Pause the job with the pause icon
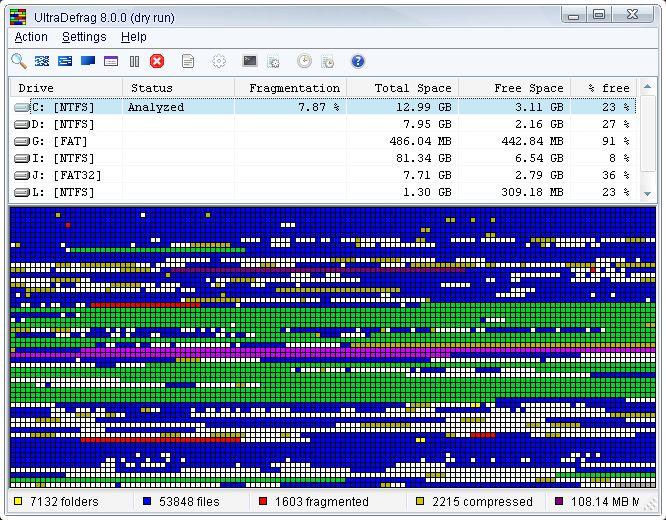 (x=134, y=62)
